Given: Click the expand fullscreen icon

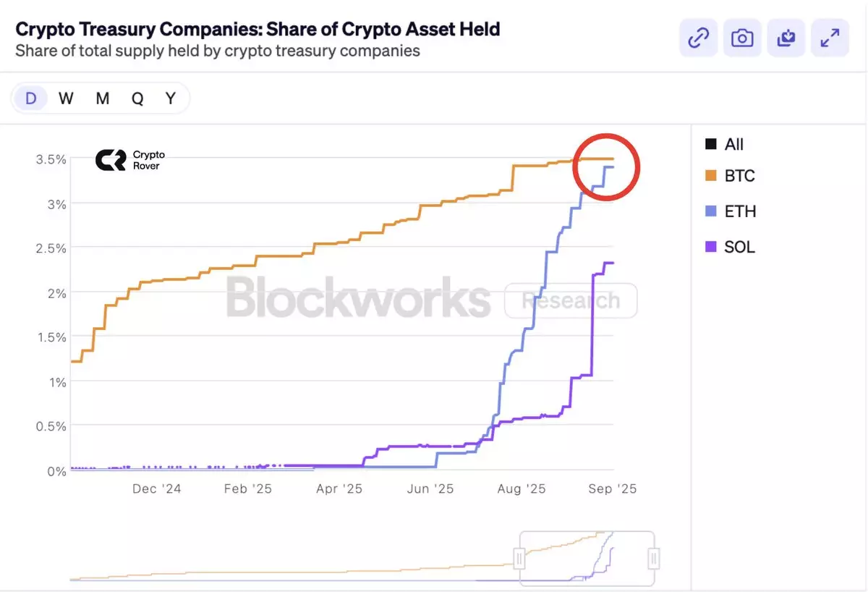Looking at the screenshot, I should pos(830,38).
